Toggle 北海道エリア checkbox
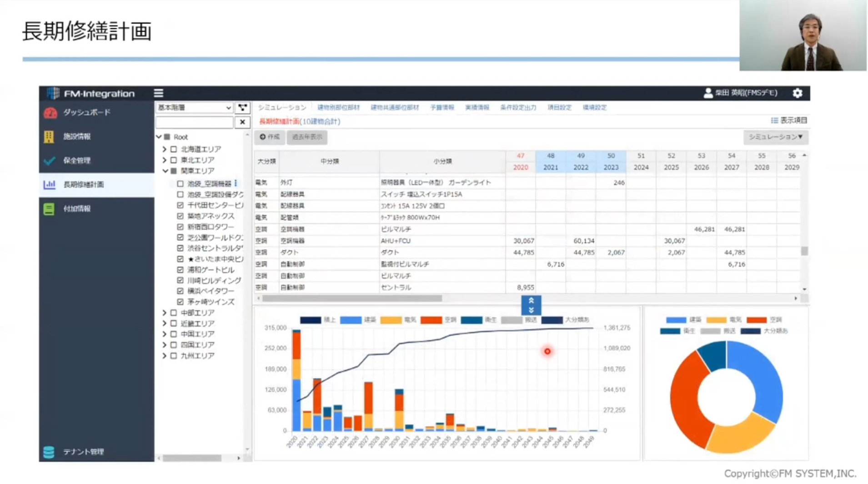The image size is (868, 484). pos(173,149)
